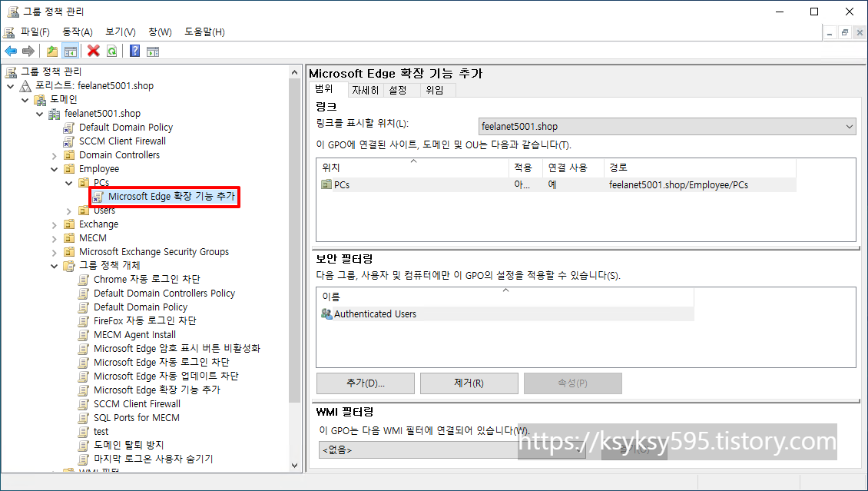Collapse the 그룹 정책 개체 node
Screen dimensions: 868x491
(55, 267)
